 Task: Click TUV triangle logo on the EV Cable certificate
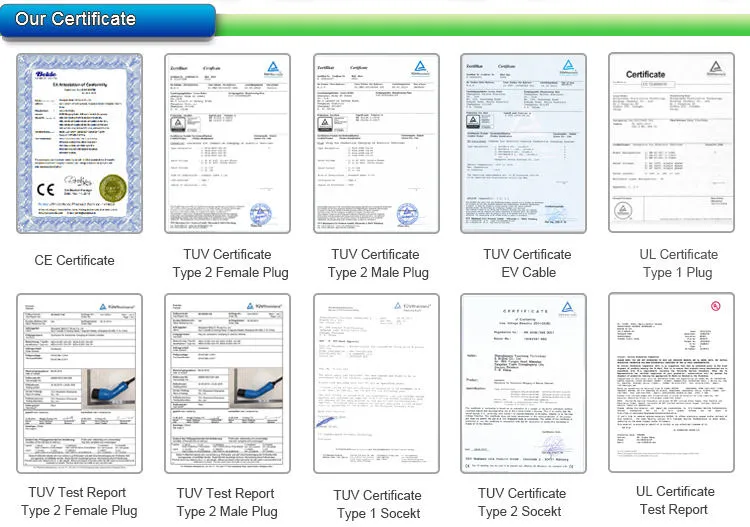tap(569, 66)
